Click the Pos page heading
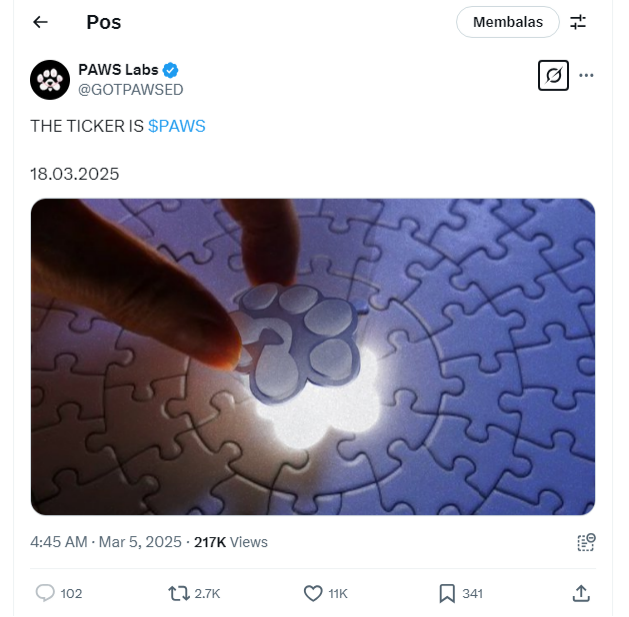 coord(104,22)
